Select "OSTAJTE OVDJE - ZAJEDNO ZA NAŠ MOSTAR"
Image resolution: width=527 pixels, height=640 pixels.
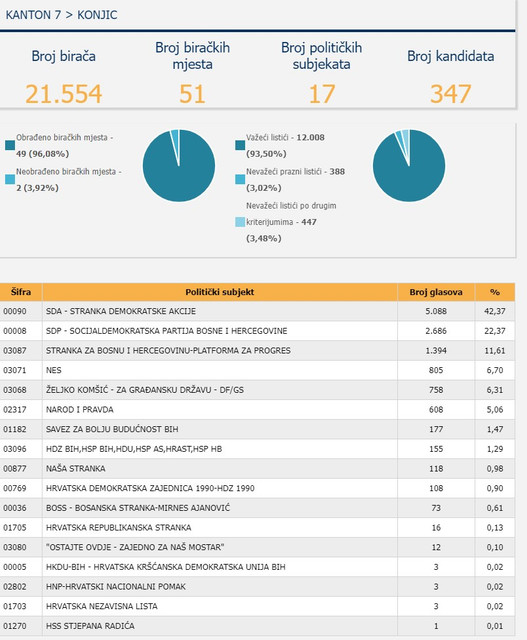tap(257, 547)
